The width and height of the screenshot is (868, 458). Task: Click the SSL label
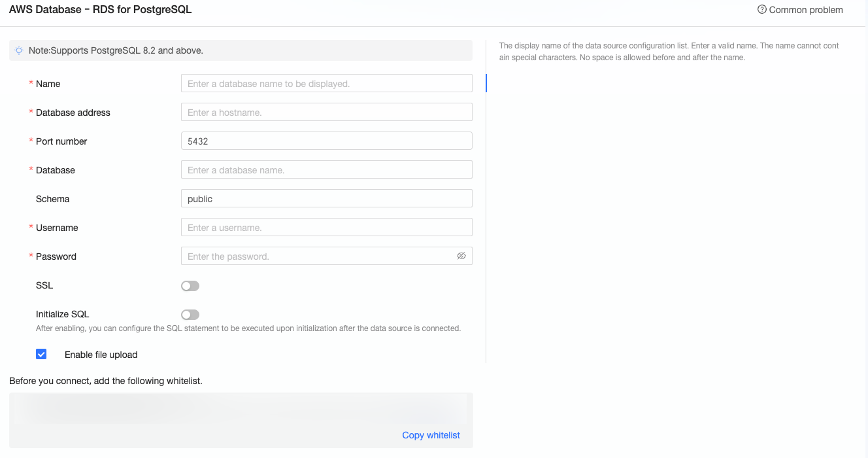(44, 285)
